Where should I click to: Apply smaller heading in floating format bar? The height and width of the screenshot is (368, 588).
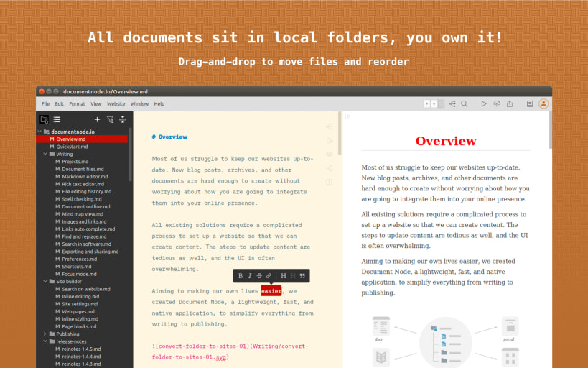pyautogui.click(x=293, y=276)
